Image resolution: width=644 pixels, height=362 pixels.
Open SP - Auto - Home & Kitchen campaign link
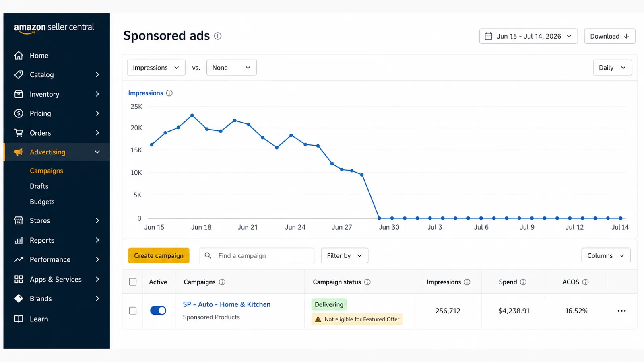pyautogui.click(x=227, y=304)
